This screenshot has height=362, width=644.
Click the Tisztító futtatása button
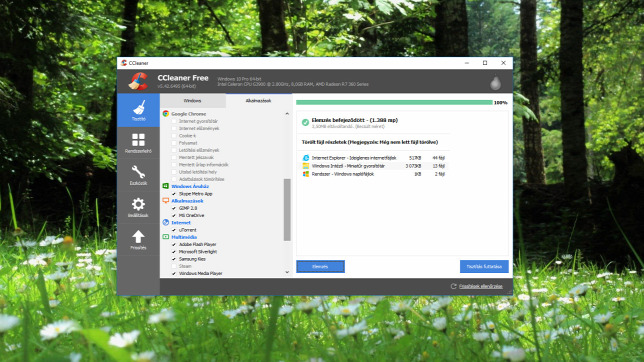(484, 266)
